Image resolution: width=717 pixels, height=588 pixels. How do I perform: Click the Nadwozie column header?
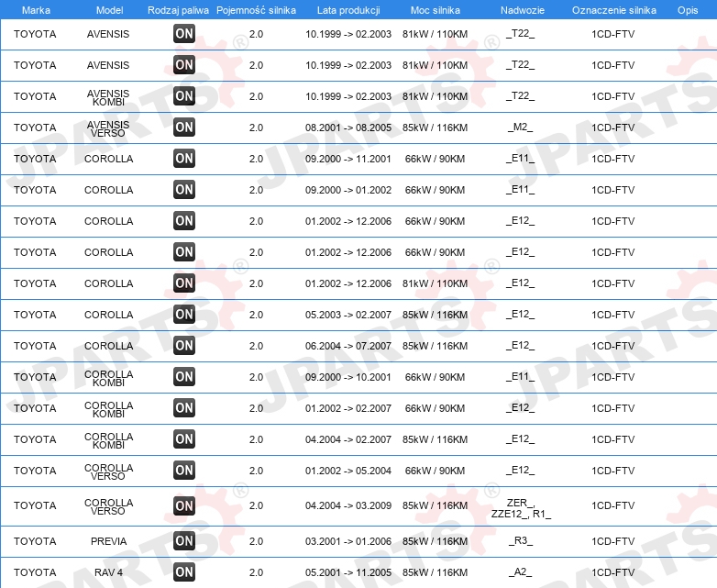pos(523,10)
